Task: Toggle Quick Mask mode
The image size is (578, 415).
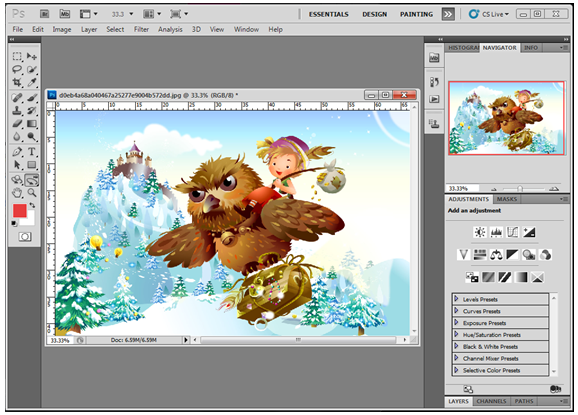Action: pos(25,237)
